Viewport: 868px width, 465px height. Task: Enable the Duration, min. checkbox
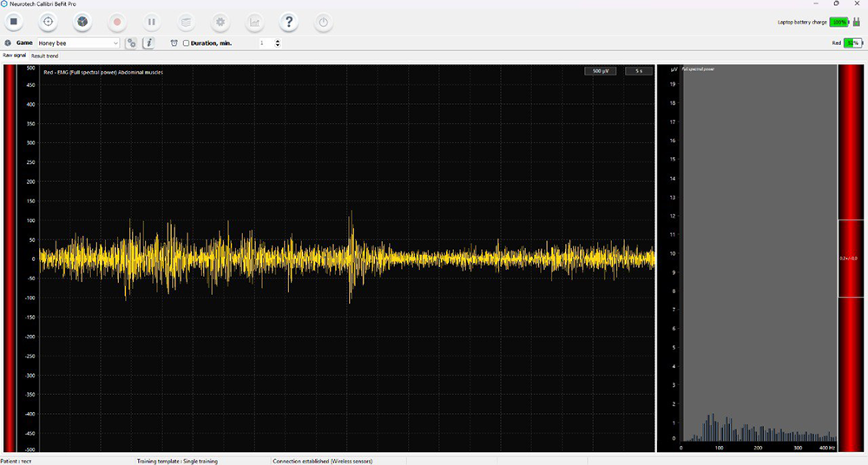point(186,43)
